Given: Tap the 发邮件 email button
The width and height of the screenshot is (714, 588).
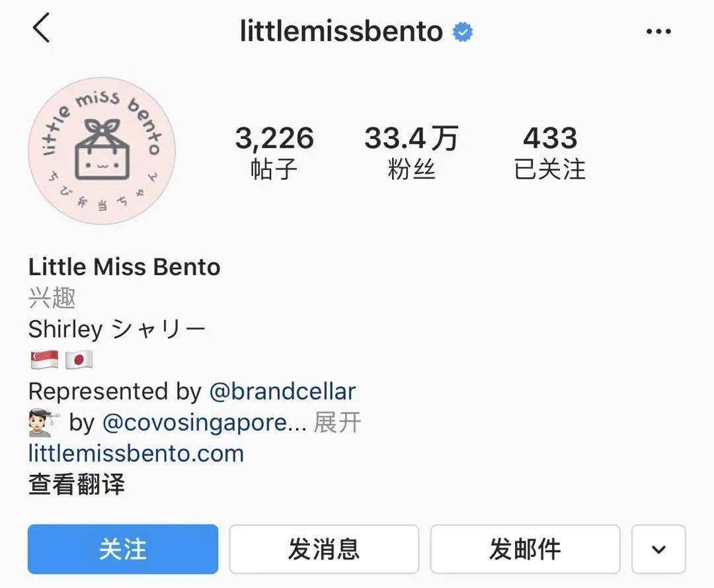Looking at the screenshot, I should tap(525, 549).
